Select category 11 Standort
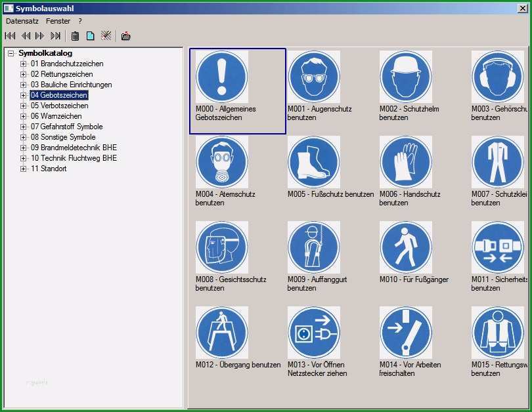This screenshot has width=532, height=412. click(x=49, y=169)
